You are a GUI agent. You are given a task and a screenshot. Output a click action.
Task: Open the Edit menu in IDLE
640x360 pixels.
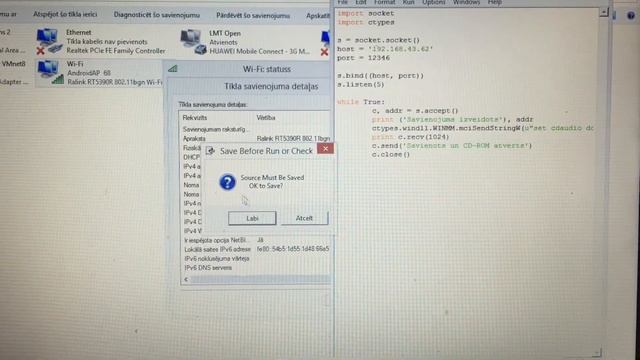360,2
